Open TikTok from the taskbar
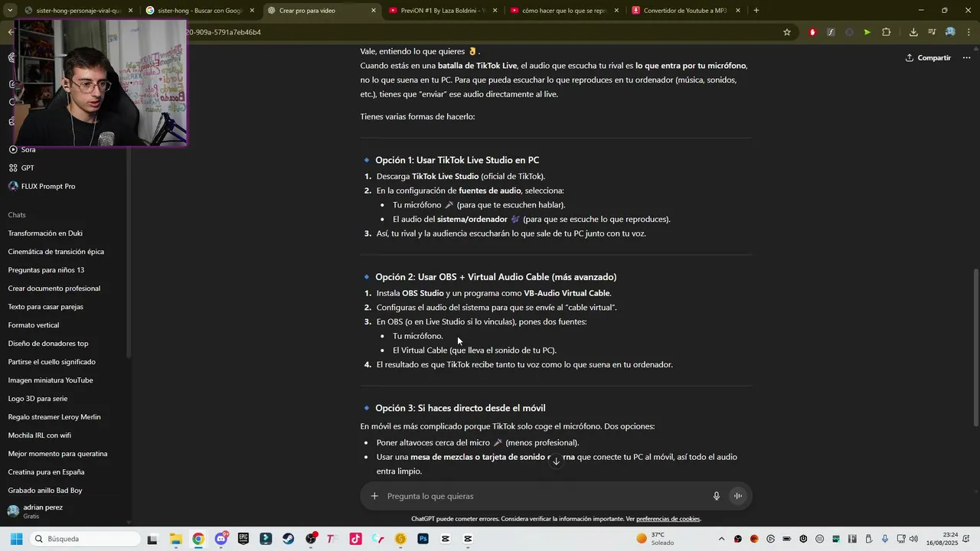The height and width of the screenshot is (551, 980). tap(356, 539)
